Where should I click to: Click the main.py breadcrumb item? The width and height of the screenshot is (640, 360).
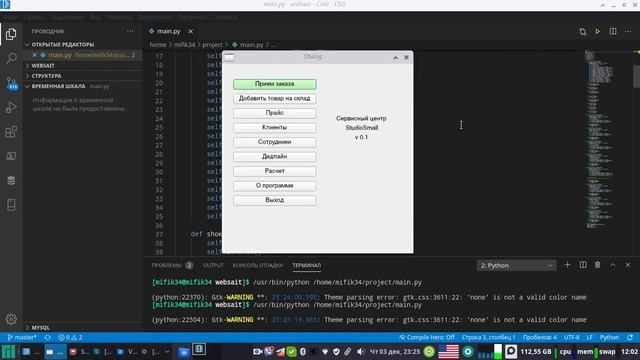[248, 44]
